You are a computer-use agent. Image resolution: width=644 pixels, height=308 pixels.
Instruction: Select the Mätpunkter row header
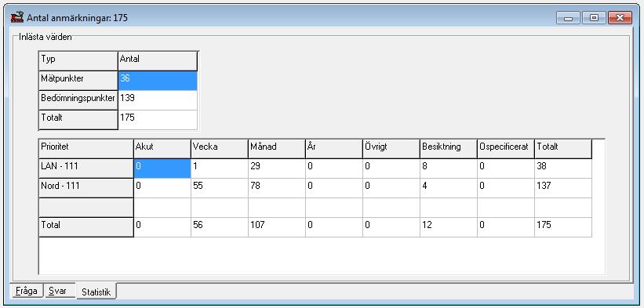(x=78, y=81)
